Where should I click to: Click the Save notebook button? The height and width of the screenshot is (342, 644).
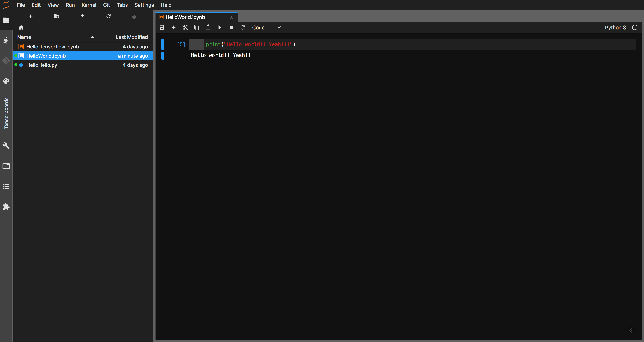[x=162, y=27]
